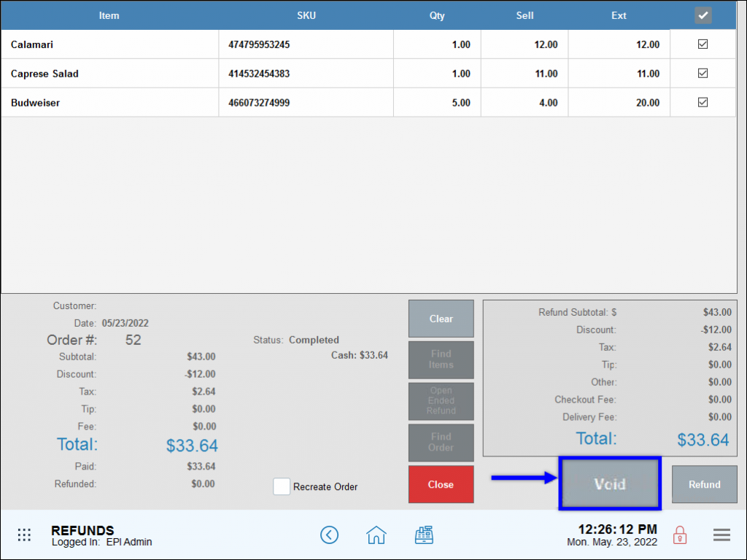
Task: Select the Open Ended Refund button
Action: (441, 401)
